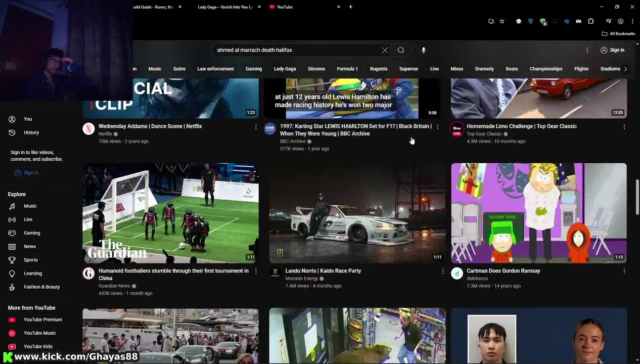Open options for Lando Norris Kaido Race Party

(x=443, y=271)
